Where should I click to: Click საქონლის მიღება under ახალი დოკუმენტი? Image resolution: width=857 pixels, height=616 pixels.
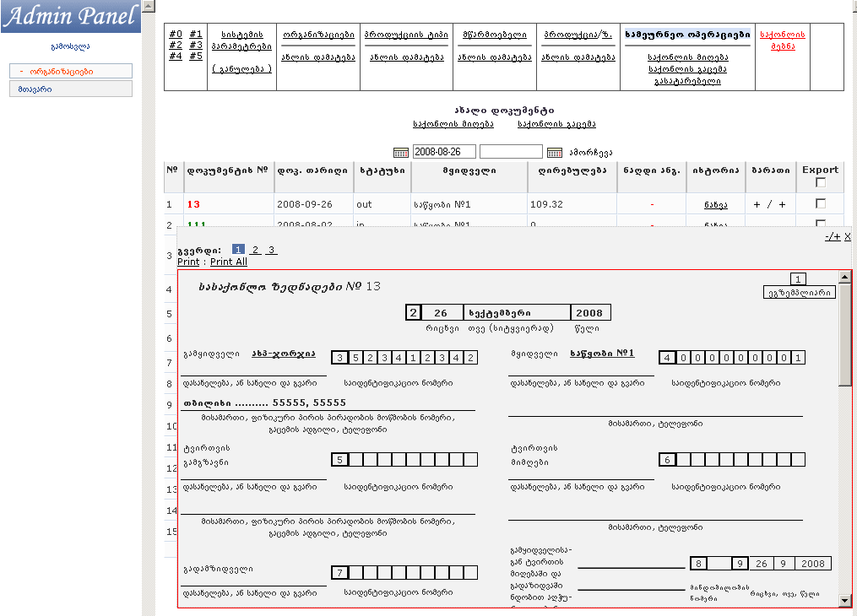click(x=453, y=124)
